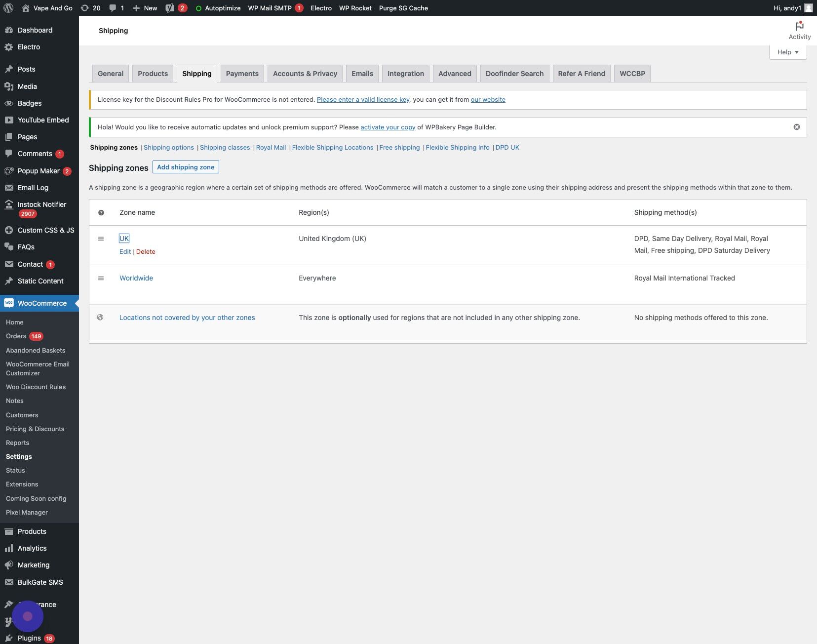Click the updates icon showing 20
The image size is (817, 644).
[85, 8]
